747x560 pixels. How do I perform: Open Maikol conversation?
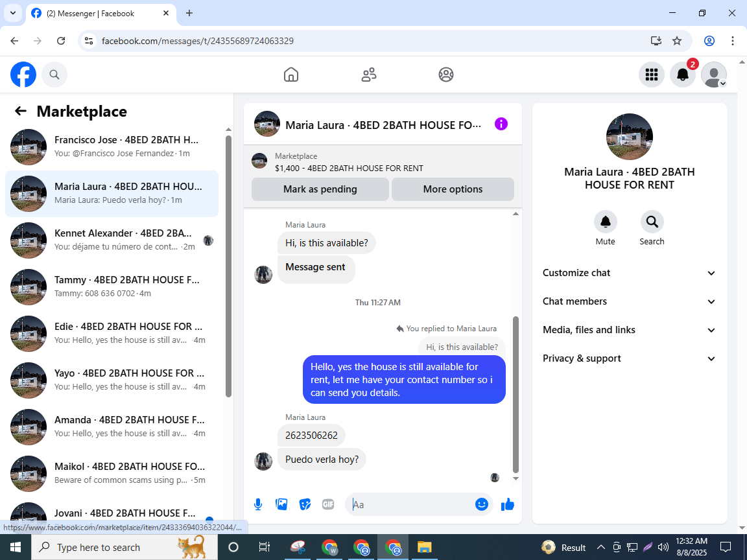112,473
